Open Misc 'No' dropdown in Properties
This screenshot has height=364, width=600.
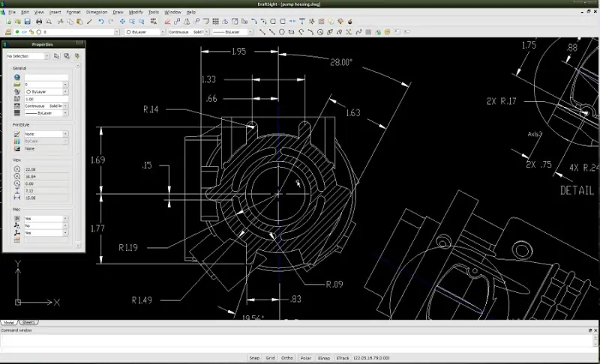click(x=65, y=225)
